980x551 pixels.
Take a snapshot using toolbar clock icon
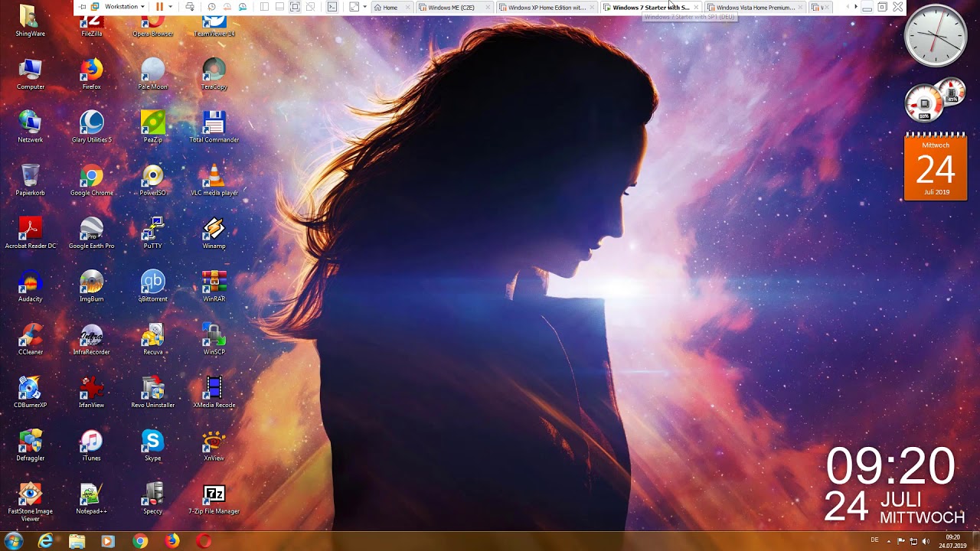[212, 7]
